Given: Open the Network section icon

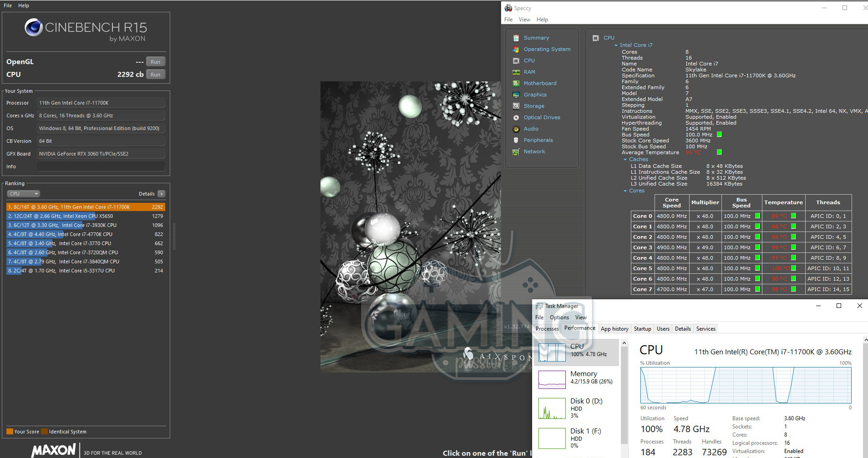Looking at the screenshot, I should 516,151.
